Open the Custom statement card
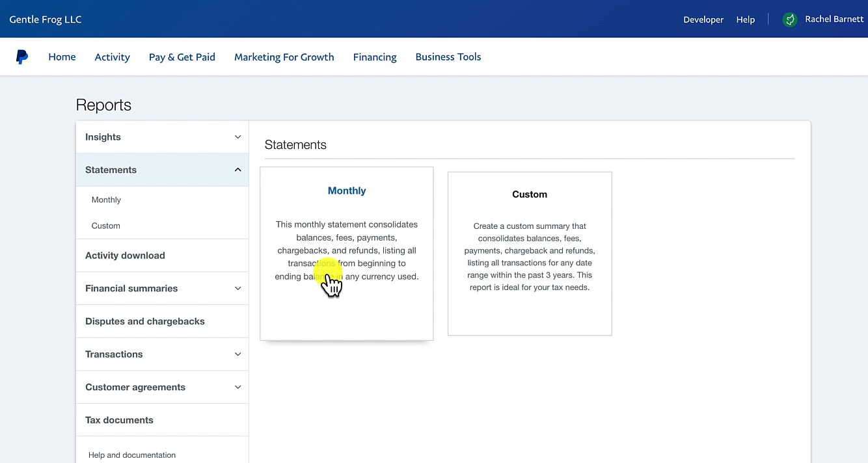This screenshot has width=868, height=463. coord(530,254)
